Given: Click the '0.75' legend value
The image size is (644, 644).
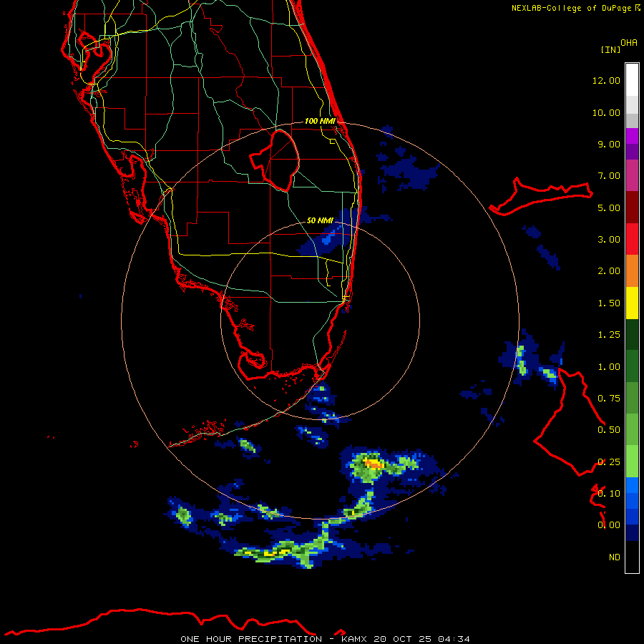Looking at the screenshot, I should point(609,399).
